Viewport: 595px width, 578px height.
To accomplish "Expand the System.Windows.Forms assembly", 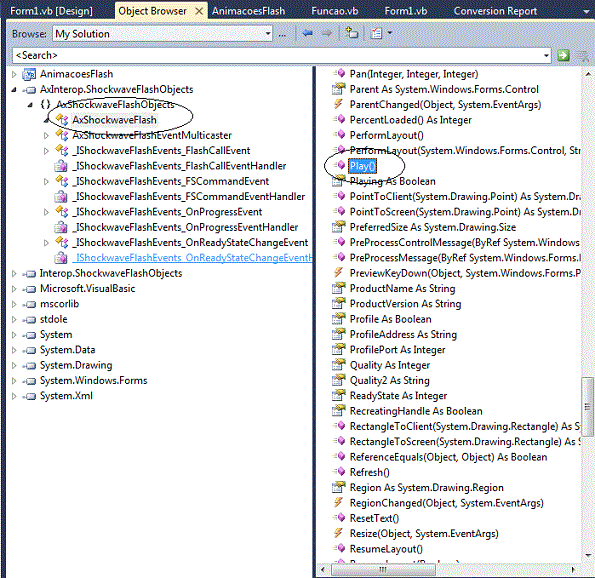I will [14, 381].
